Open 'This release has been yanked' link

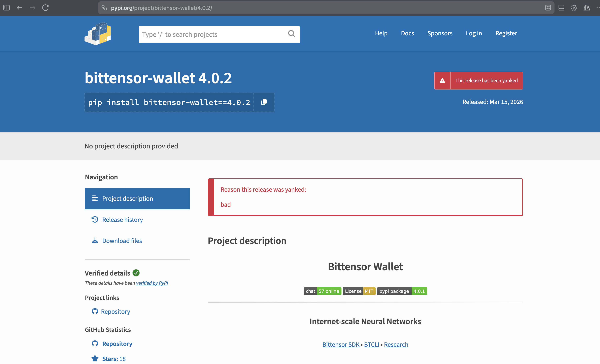point(486,80)
